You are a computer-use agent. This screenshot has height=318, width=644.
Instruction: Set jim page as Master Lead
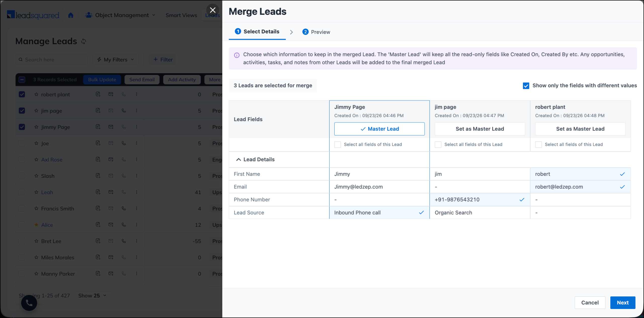click(x=480, y=129)
